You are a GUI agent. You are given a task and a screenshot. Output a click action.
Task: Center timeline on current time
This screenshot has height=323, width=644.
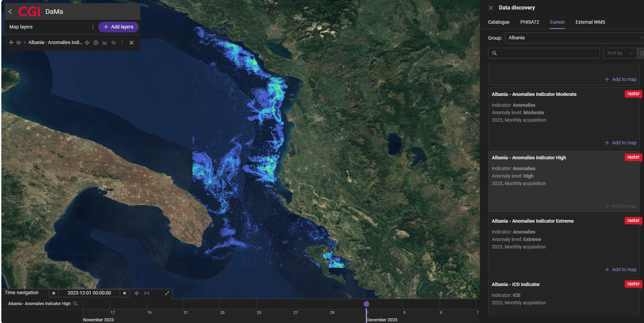pyautogui.click(x=137, y=293)
